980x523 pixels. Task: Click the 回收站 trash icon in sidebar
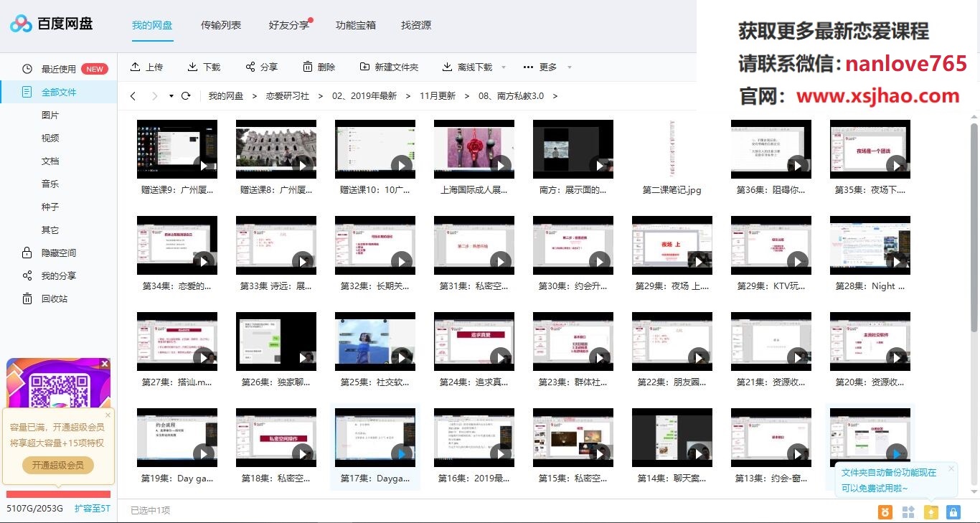tap(27, 298)
